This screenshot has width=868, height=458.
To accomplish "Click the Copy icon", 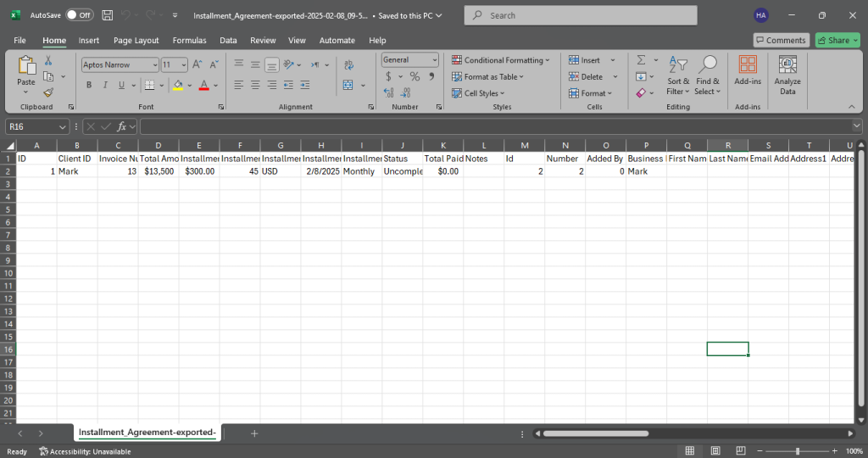I will pyautogui.click(x=48, y=76).
